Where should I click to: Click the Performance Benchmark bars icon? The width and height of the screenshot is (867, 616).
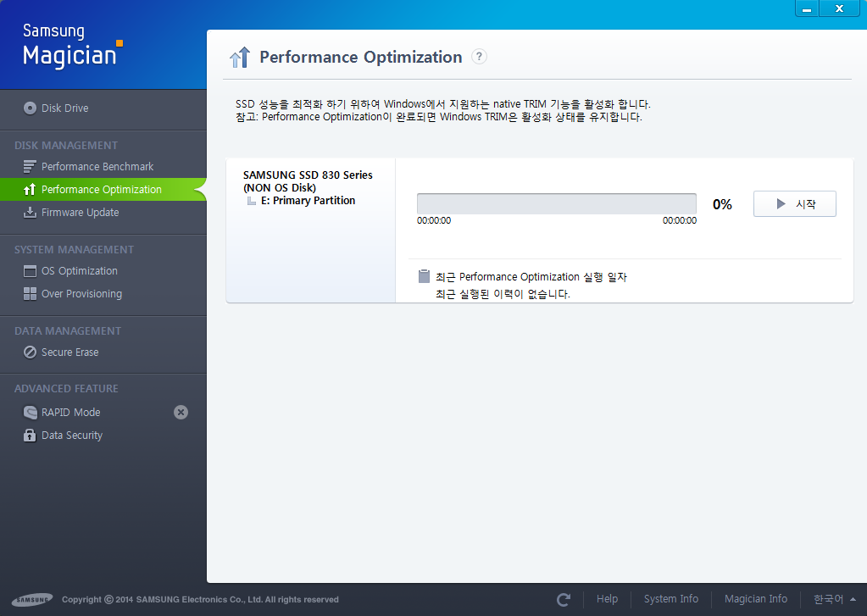[x=31, y=167]
